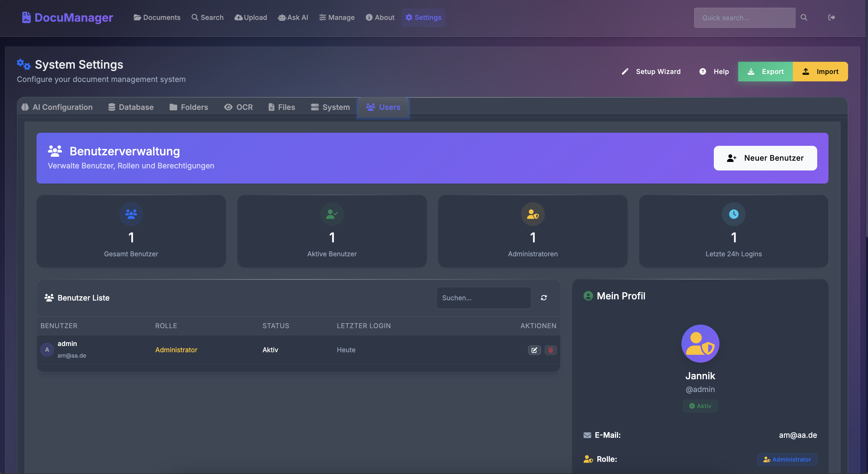Click Neuer Benutzer to add a user
Image resolution: width=868 pixels, height=474 pixels.
click(x=765, y=158)
